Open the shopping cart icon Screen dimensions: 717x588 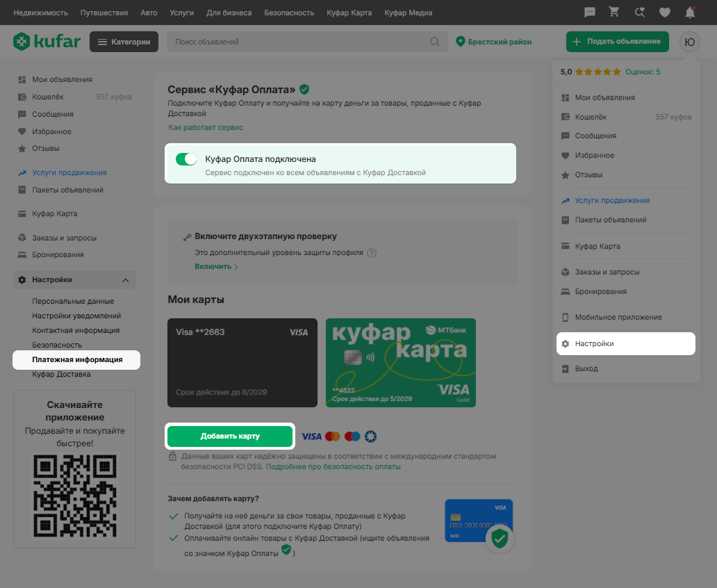pyautogui.click(x=614, y=13)
